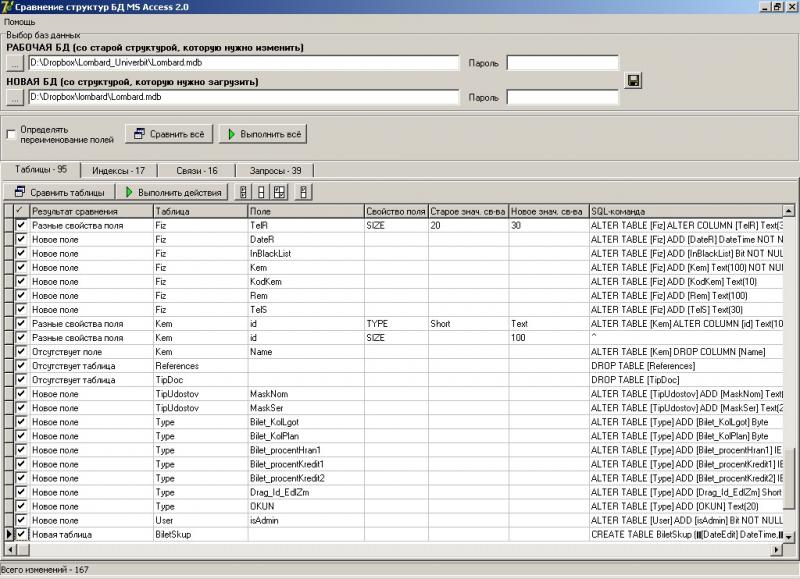This screenshot has height=579, width=800.
Task: Click the uncheck-all rows toolbar icon
Action: (261, 192)
